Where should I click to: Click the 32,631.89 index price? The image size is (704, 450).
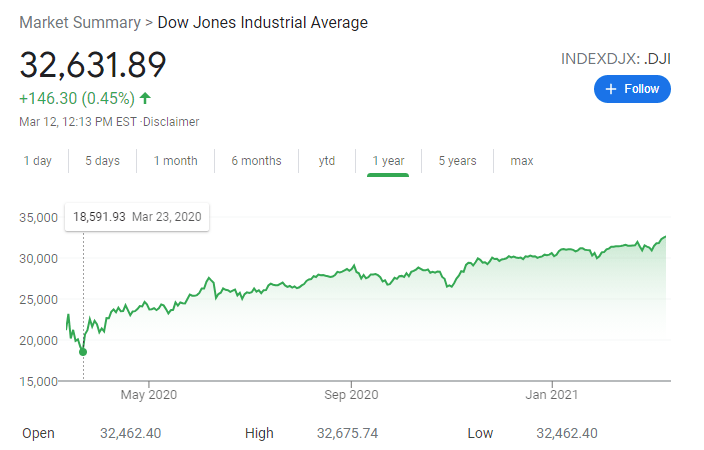93,64
